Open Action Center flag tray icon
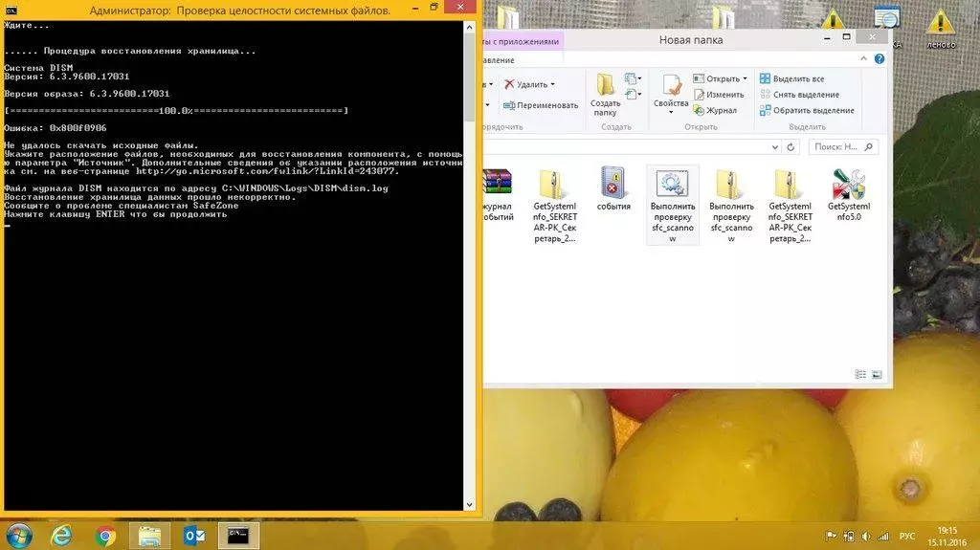Image resolution: width=980 pixels, height=550 pixels. (831, 537)
